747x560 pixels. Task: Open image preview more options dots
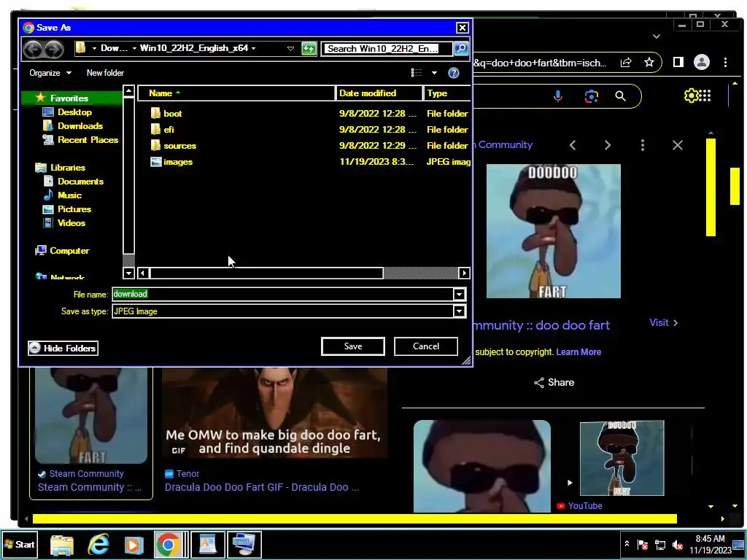(x=643, y=145)
